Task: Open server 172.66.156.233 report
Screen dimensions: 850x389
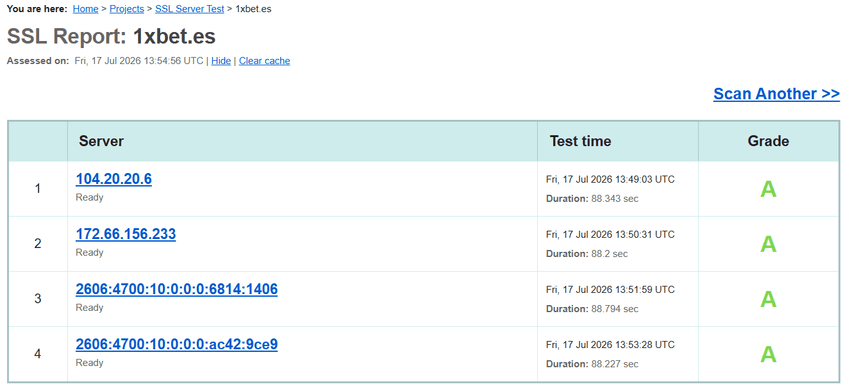Action: tap(126, 234)
